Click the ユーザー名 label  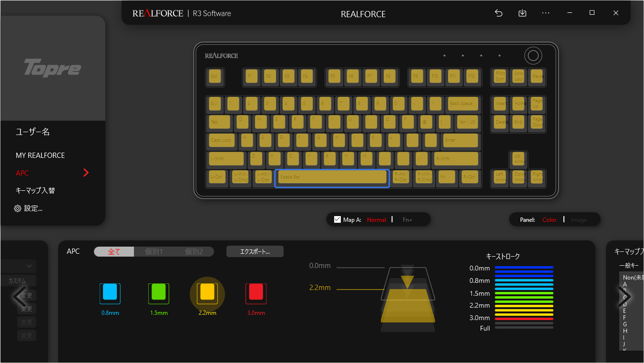tap(33, 132)
